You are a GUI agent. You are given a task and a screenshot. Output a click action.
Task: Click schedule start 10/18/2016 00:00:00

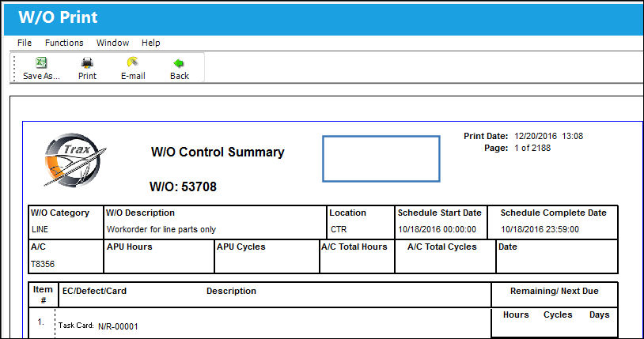coord(437,229)
